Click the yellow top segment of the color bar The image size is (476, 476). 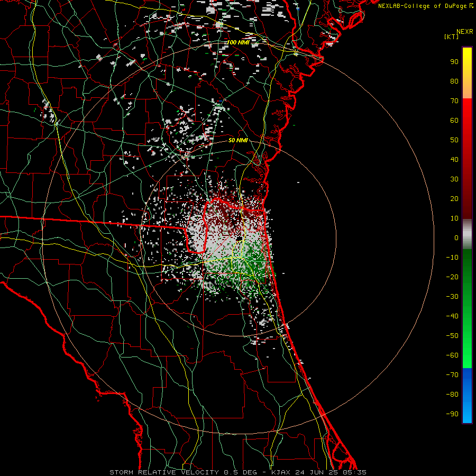click(x=467, y=73)
